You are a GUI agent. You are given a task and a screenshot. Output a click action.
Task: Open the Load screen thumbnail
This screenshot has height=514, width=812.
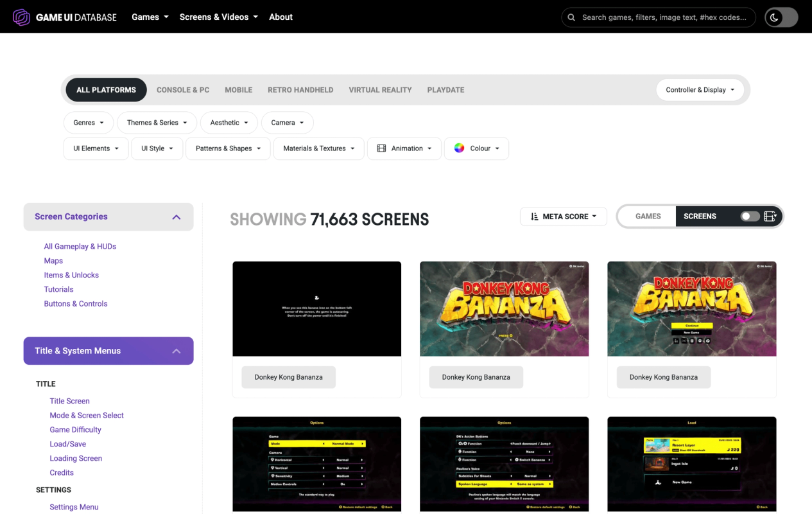pyautogui.click(x=692, y=464)
